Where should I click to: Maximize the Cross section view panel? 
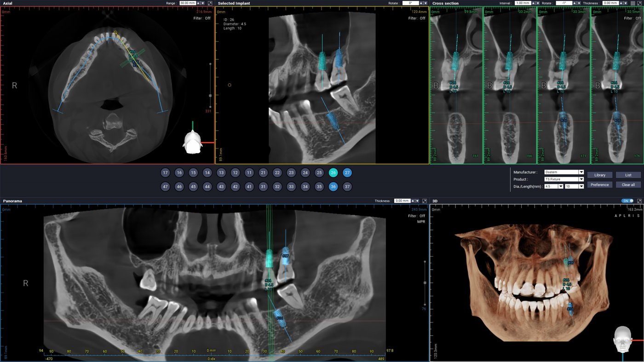point(639,3)
